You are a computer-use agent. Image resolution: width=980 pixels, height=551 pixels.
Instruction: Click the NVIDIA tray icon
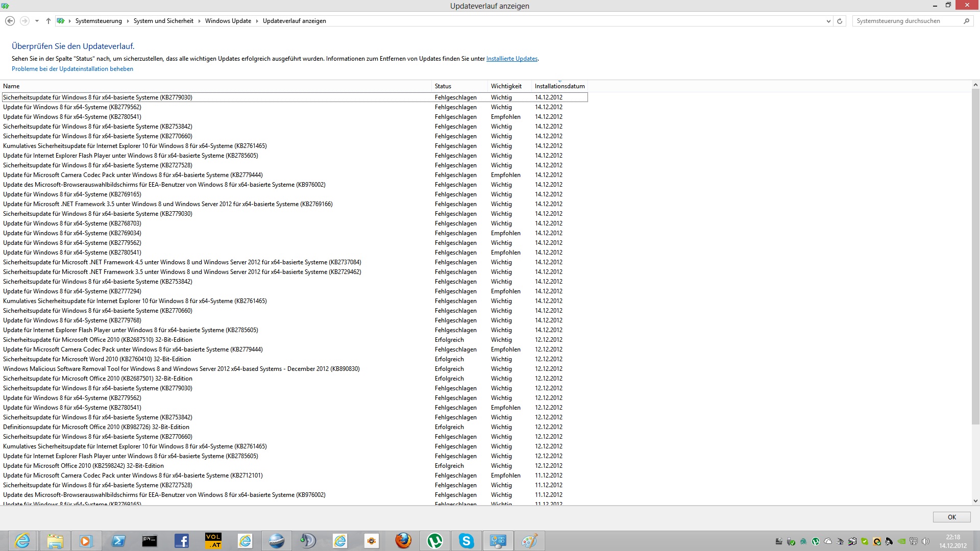[901, 541]
